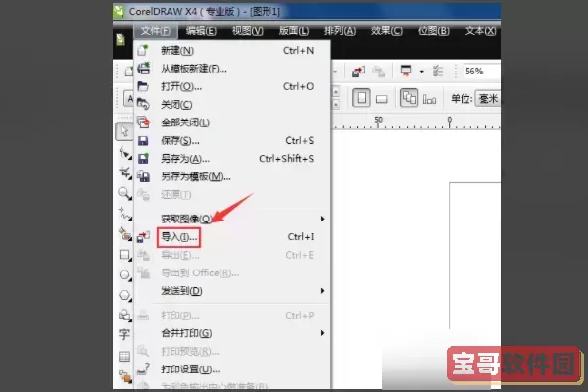588x392 pixels.
Task: Select the Rectangle tool
Action: [x=124, y=255]
